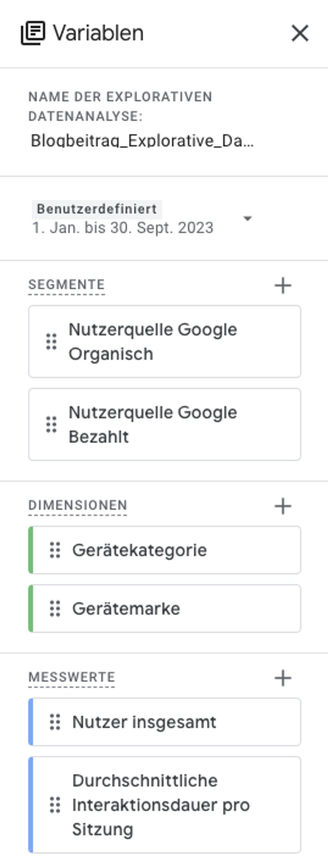
Task: Click drag handle of Nutzerquelle Google Organisch
Action: (51, 342)
